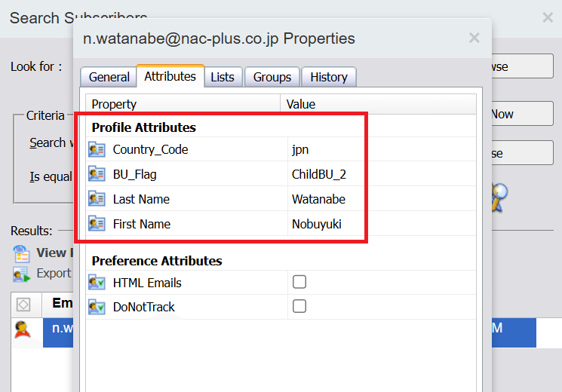Screen dimensions: 562x392
Task: Click the DoNotTrack preference icon
Action: (97, 307)
